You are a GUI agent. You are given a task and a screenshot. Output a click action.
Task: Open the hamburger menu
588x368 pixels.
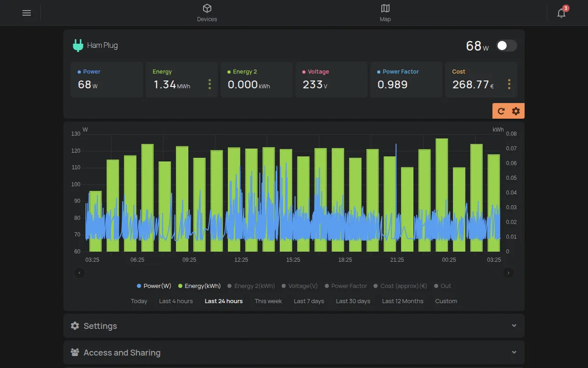pyautogui.click(x=27, y=13)
